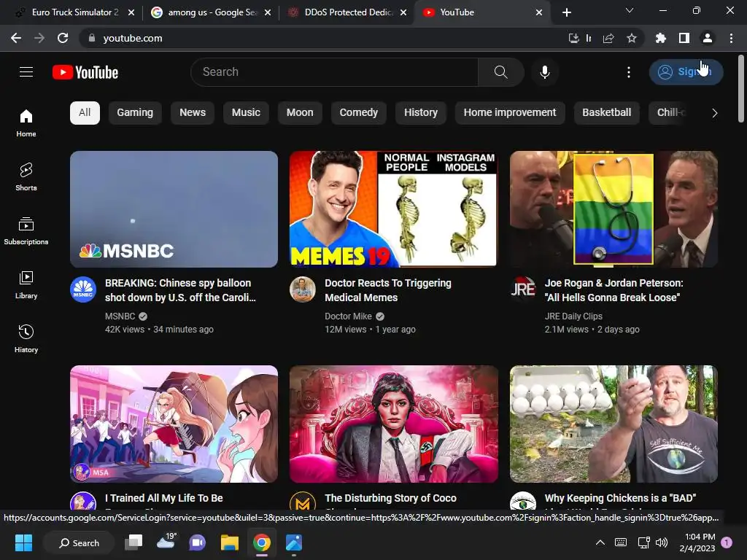The height and width of the screenshot is (560, 747).
Task: Open Chrome profile icon
Action: (x=708, y=38)
